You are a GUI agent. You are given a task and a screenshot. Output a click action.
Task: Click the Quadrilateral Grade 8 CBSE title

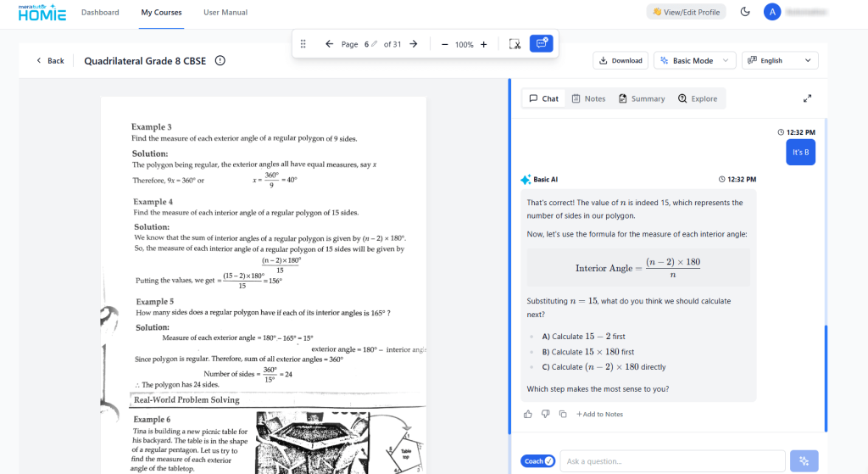(145, 61)
